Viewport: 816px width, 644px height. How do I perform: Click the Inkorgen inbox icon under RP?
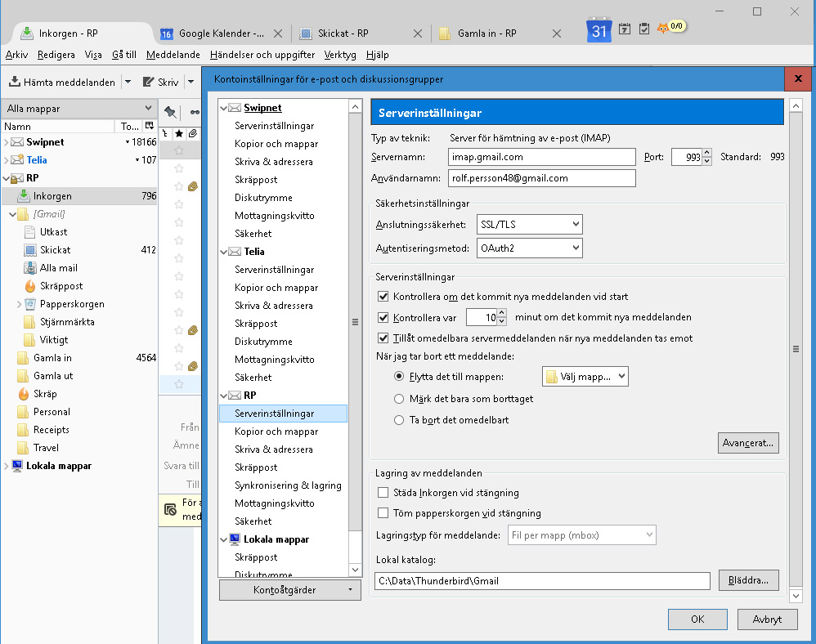pos(24,196)
